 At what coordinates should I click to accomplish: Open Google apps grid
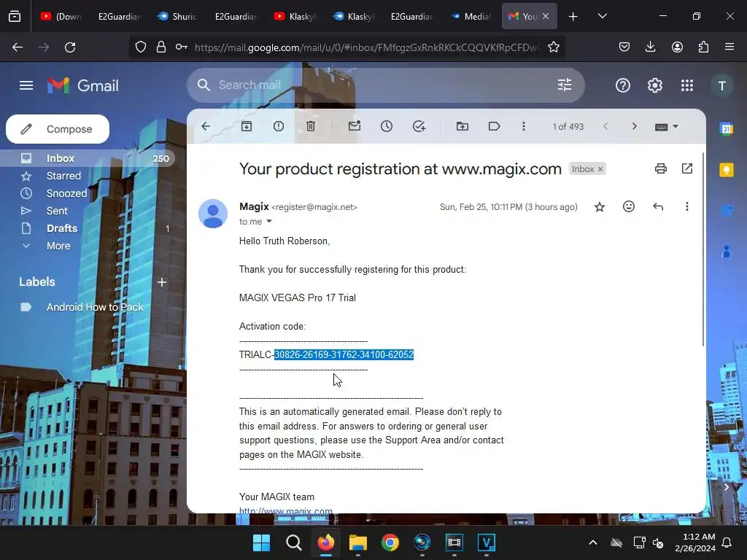687,86
